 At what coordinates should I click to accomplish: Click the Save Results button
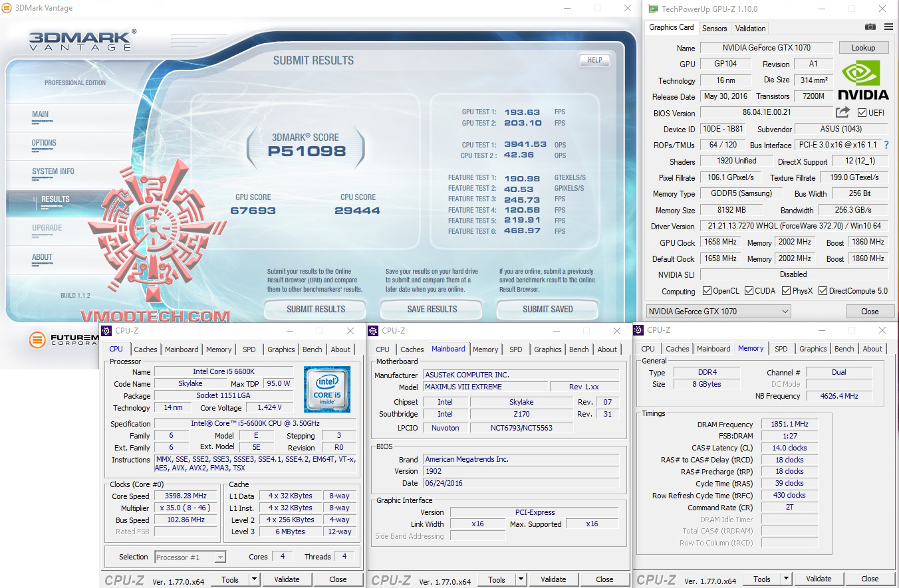[x=432, y=309]
